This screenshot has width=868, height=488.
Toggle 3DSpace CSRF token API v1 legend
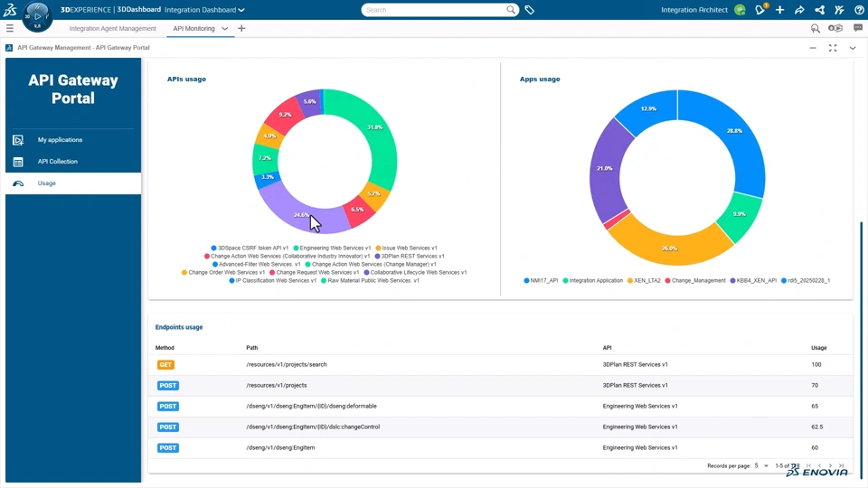(250, 248)
